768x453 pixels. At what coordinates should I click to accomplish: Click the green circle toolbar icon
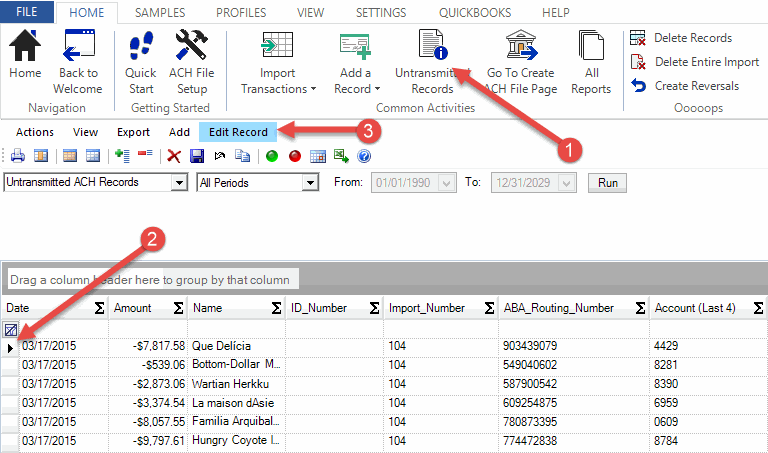pyautogui.click(x=272, y=156)
